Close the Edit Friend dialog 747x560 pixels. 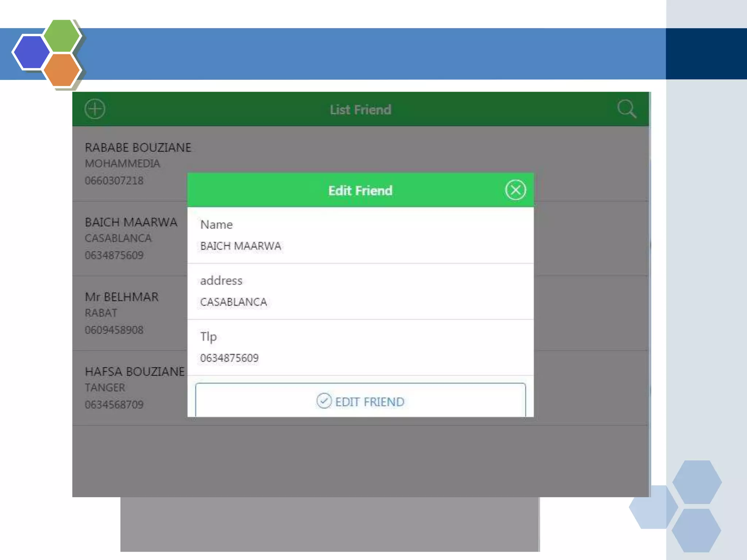[x=515, y=190]
